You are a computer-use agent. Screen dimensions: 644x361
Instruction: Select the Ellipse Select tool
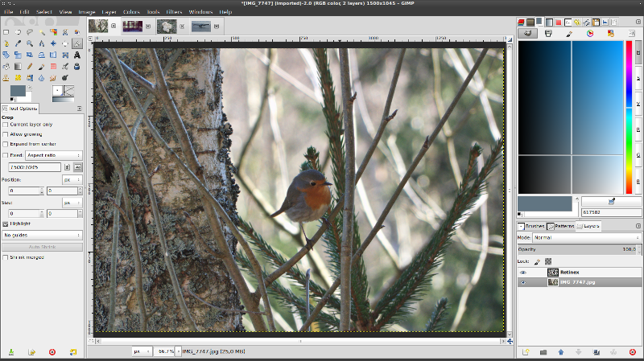[x=18, y=32]
